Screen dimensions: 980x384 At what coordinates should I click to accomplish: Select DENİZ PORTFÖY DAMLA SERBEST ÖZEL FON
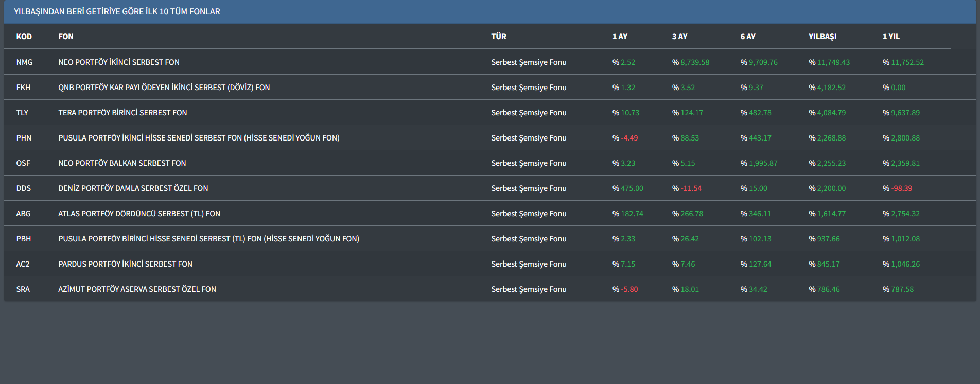click(x=133, y=188)
